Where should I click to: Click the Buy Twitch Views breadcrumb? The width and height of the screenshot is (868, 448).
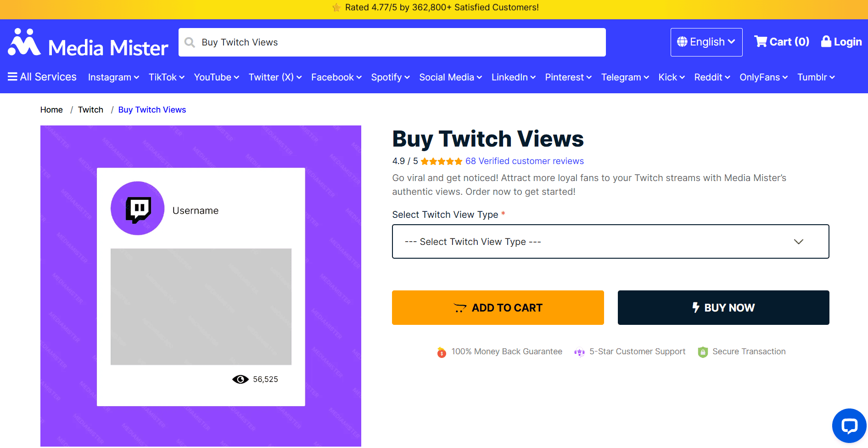pos(152,110)
